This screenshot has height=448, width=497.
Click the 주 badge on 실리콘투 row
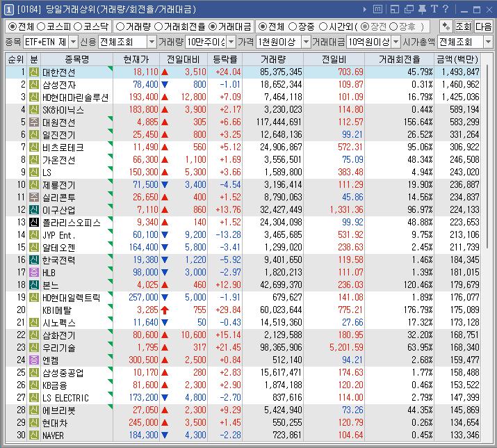[34, 197]
